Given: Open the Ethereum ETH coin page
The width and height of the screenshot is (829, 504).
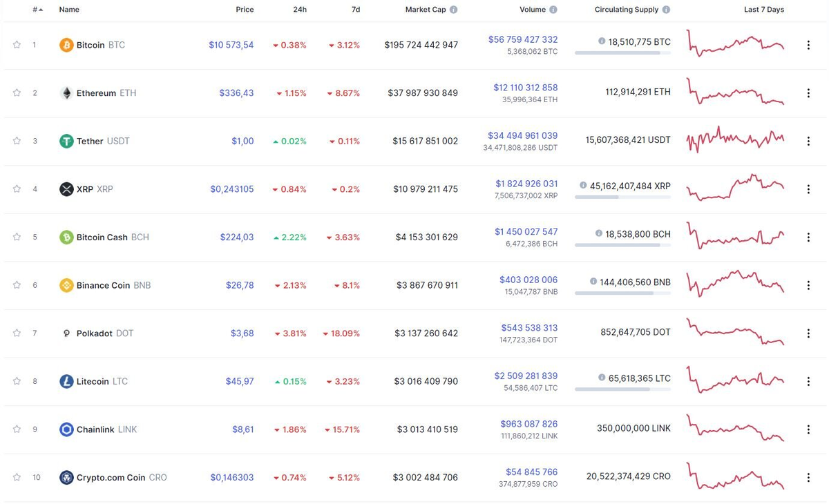Looking at the screenshot, I should click(x=106, y=93).
